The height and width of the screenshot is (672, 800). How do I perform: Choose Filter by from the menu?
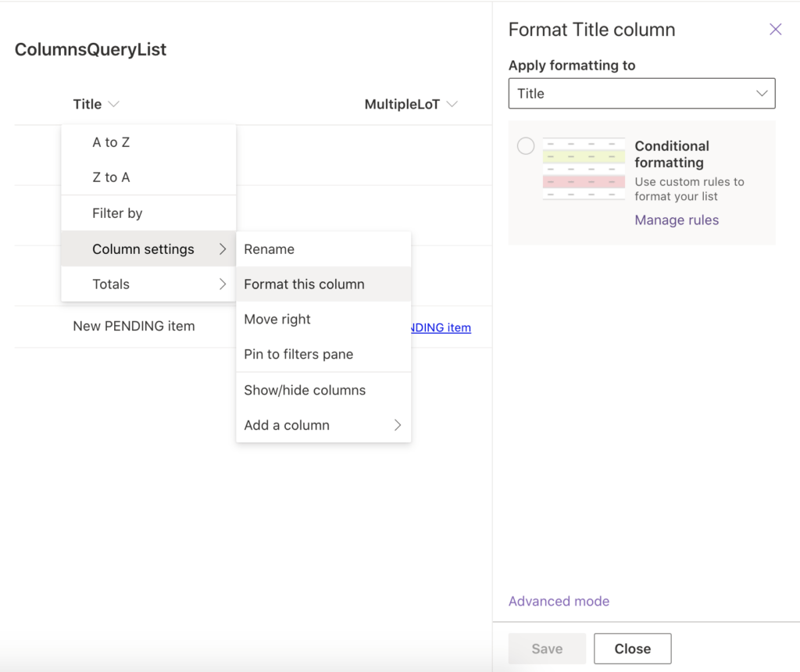(117, 213)
